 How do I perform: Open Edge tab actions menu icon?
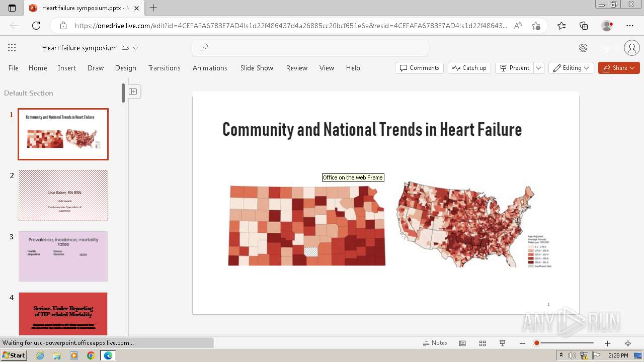12,8
